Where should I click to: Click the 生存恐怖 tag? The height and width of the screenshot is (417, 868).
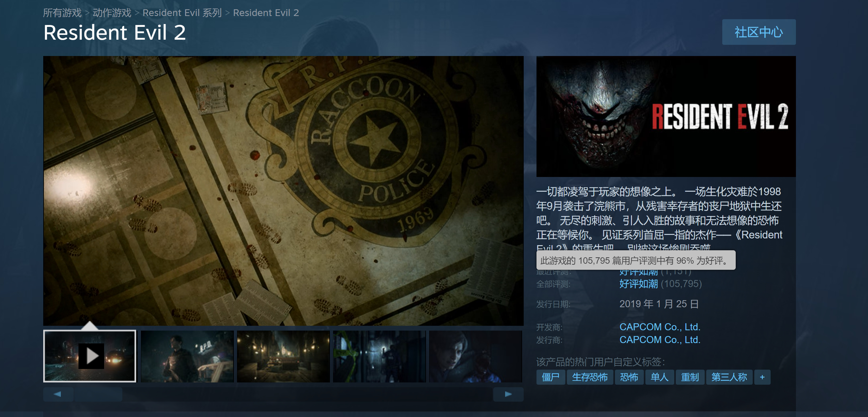(x=590, y=377)
